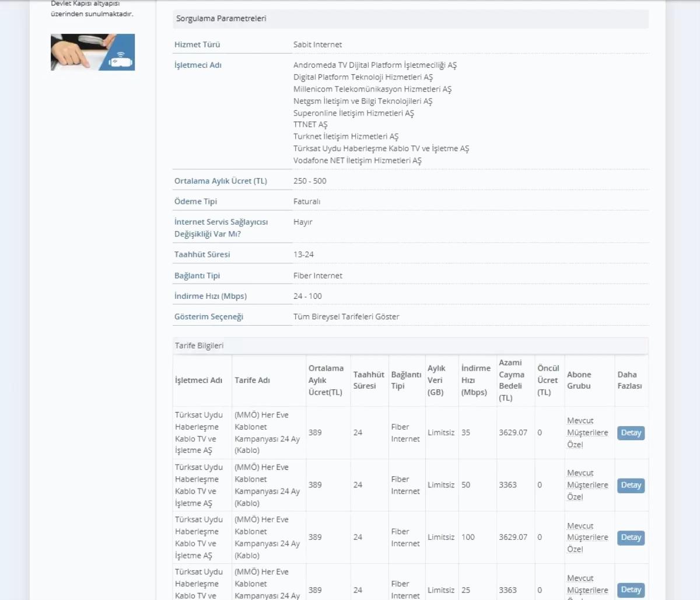Select Millenicom Telekomünikasyon Hizmetleri AŞ
The image size is (700, 600).
coord(372,89)
